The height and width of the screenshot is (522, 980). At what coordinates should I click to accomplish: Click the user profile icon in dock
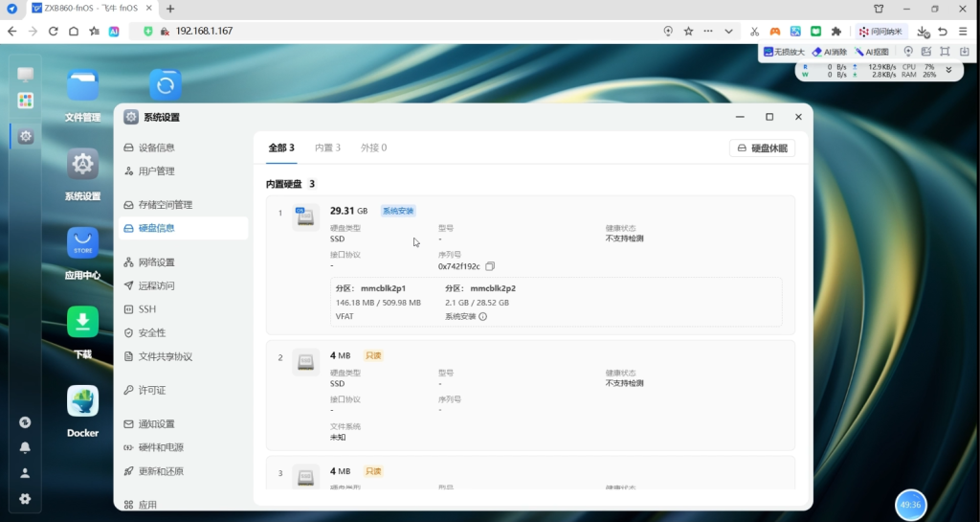click(x=25, y=473)
